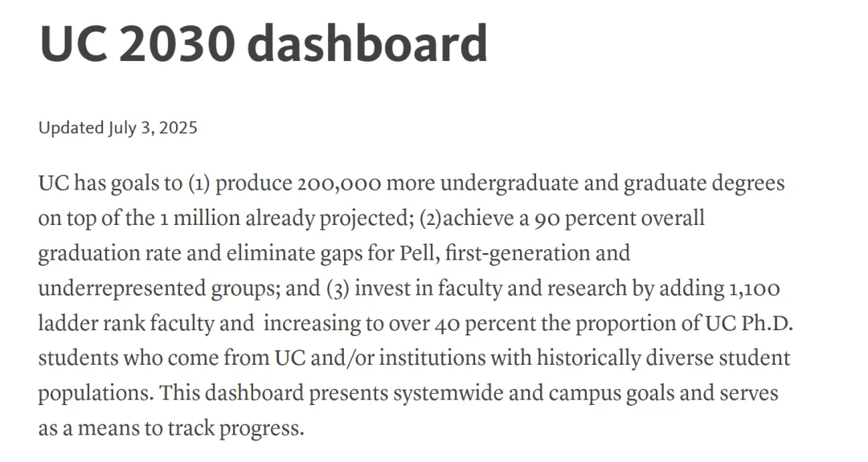Screen dimensions: 868x462
Task: Click the 'Updated July 3, 2025' date text
Action: 117,128
